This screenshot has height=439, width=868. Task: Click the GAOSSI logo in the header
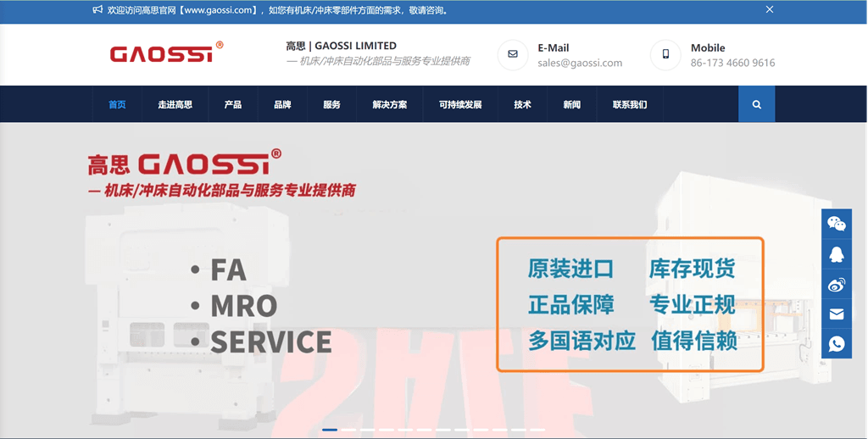pos(166,52)
